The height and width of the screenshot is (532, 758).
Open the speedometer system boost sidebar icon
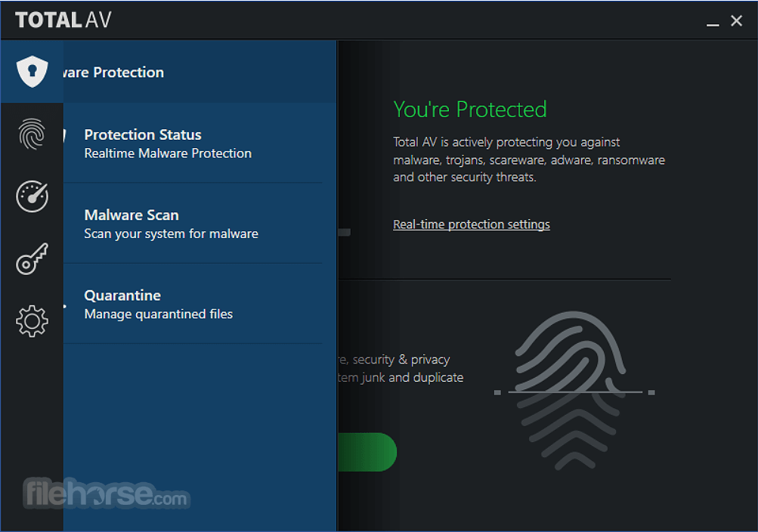(x=32, y=196)
